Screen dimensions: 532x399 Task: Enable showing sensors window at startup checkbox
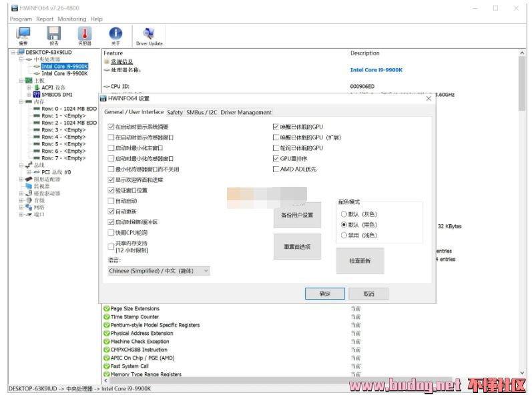111,137
